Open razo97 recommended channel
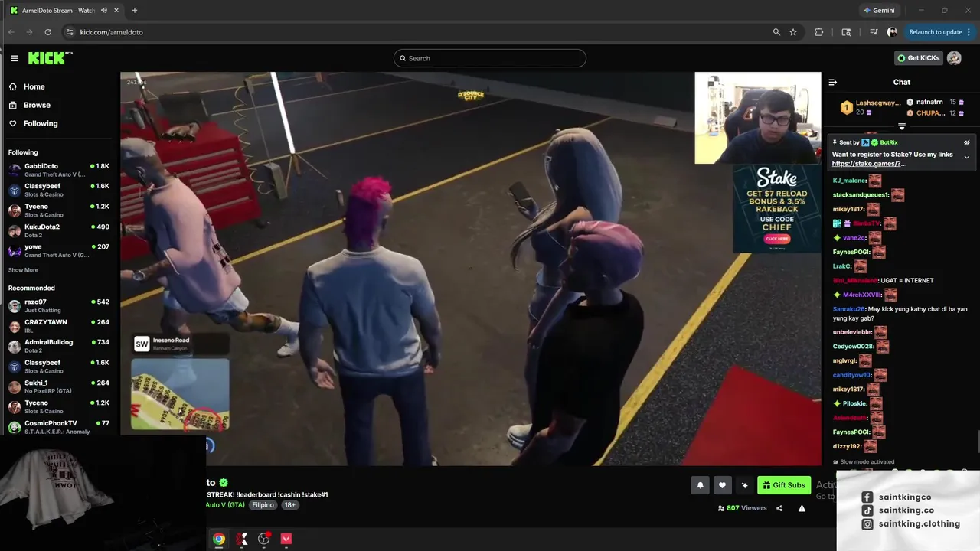 pos(59,306)
